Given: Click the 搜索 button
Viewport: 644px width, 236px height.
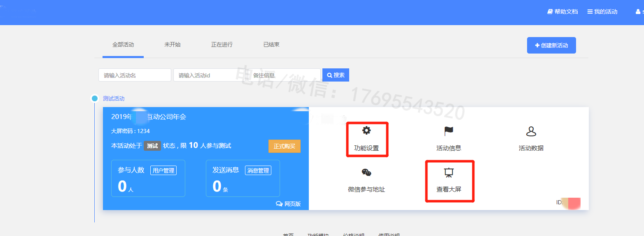Looking at the screenshot, I should [336, 75].
